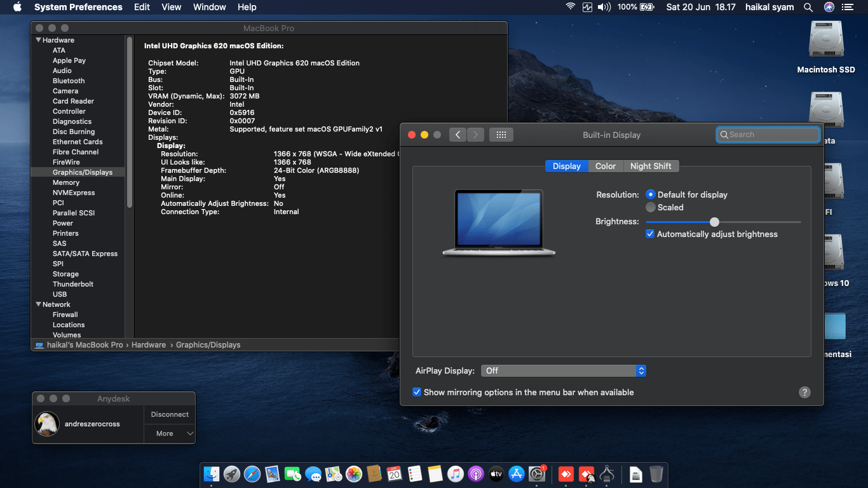
Task: Select Graphics/Displays in the sidebar
Action: coord(83,172)
